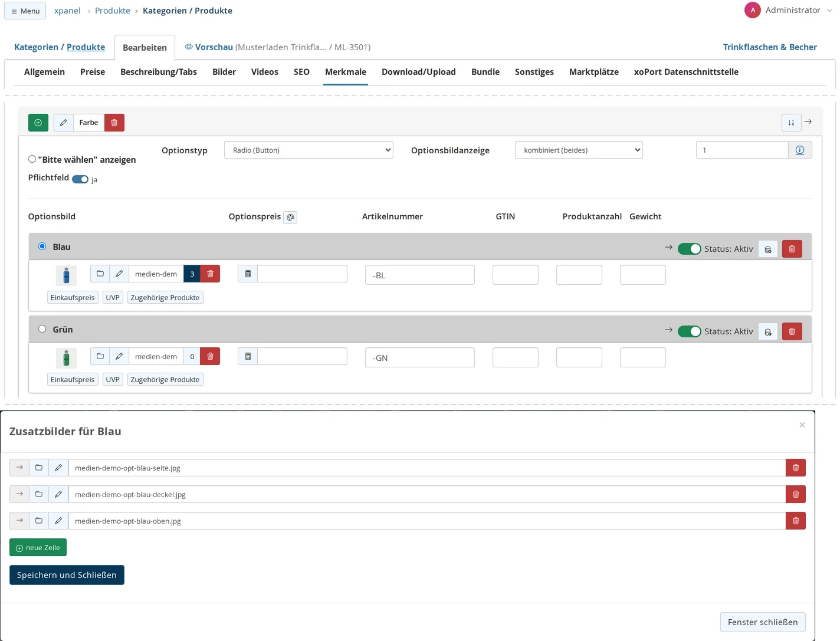Image resolution: width=840 pixels, height=641 pixels.
Task: Toggle Blau Status Aktiv switch
Action: pyautogui.click(x=690, y=249)
